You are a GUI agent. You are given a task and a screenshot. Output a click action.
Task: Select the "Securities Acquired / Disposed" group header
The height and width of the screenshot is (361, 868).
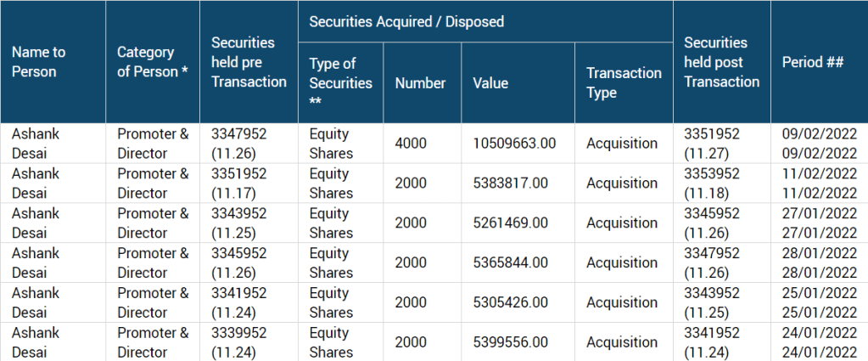[406, 22]
